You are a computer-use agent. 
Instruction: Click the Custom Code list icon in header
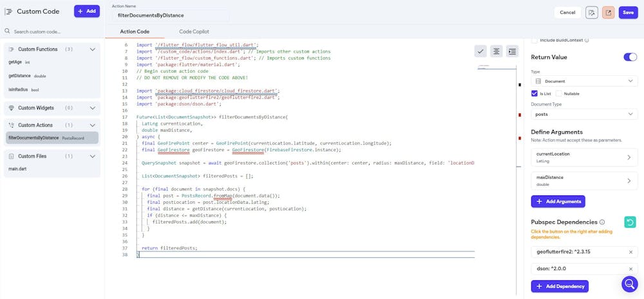click(8, 12)
